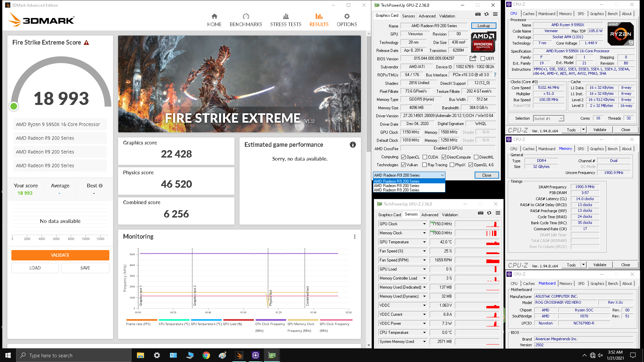The image size is (644, 362).
Task: Open 3DMark icon in taskbar
Action: (239, 355)
